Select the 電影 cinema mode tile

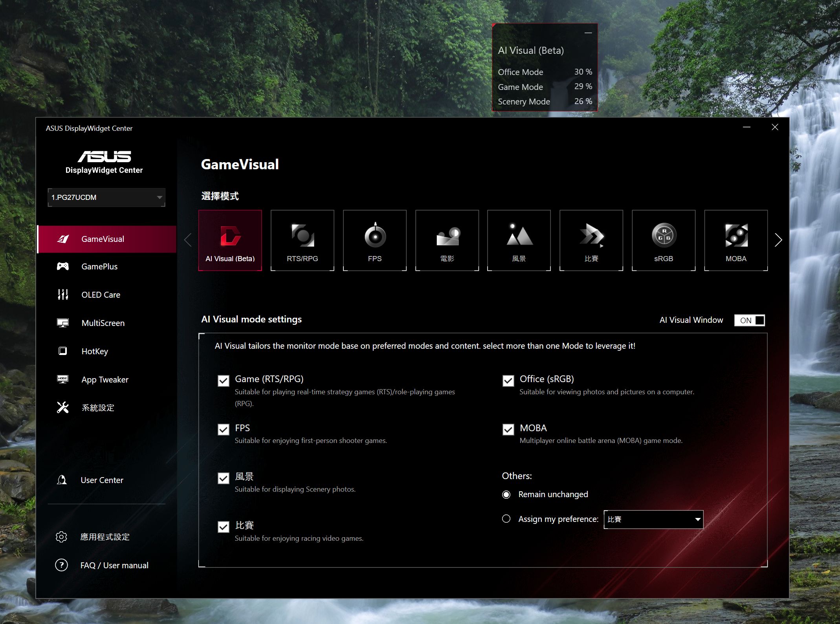[447, 240]
